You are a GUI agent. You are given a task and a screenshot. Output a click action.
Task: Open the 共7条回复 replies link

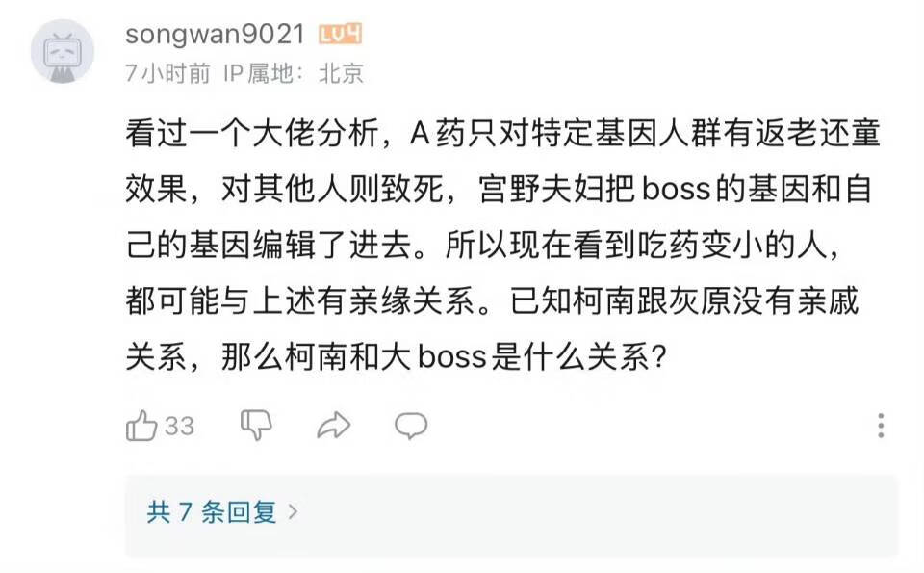222,511
